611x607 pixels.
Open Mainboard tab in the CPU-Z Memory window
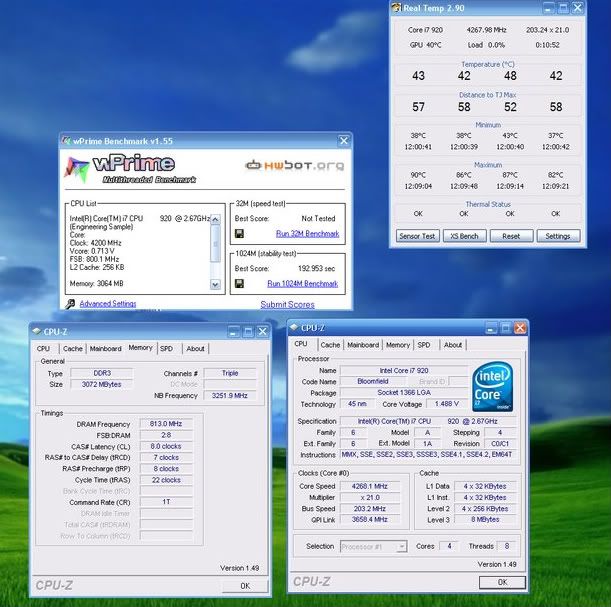click(x=106, y=348)
